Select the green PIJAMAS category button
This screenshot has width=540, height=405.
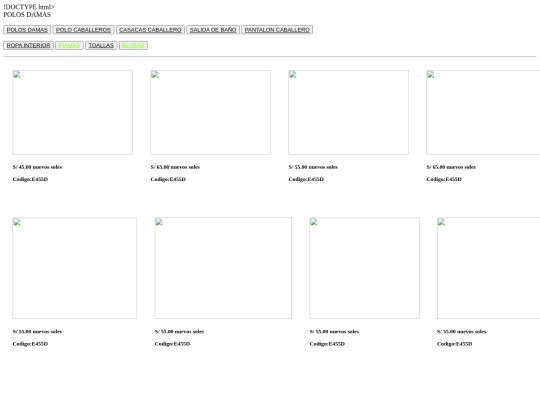coord(69,45)
